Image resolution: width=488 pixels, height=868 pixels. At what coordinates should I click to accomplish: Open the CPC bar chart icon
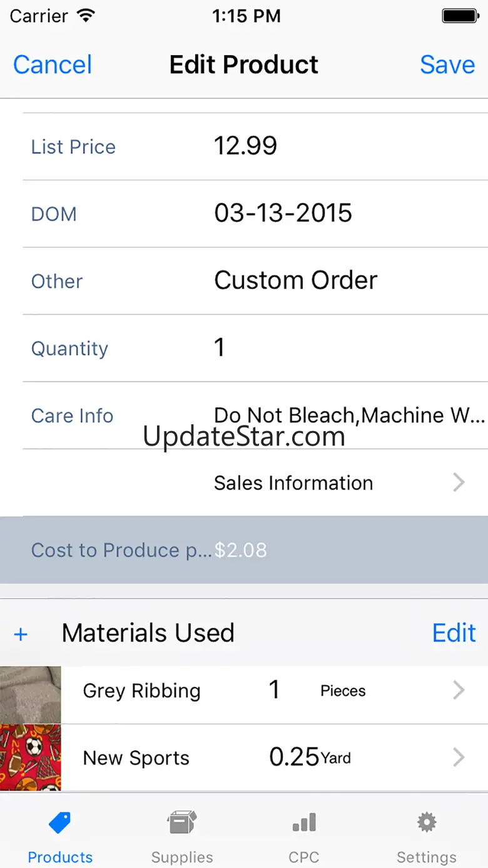(x=304, y=822)
